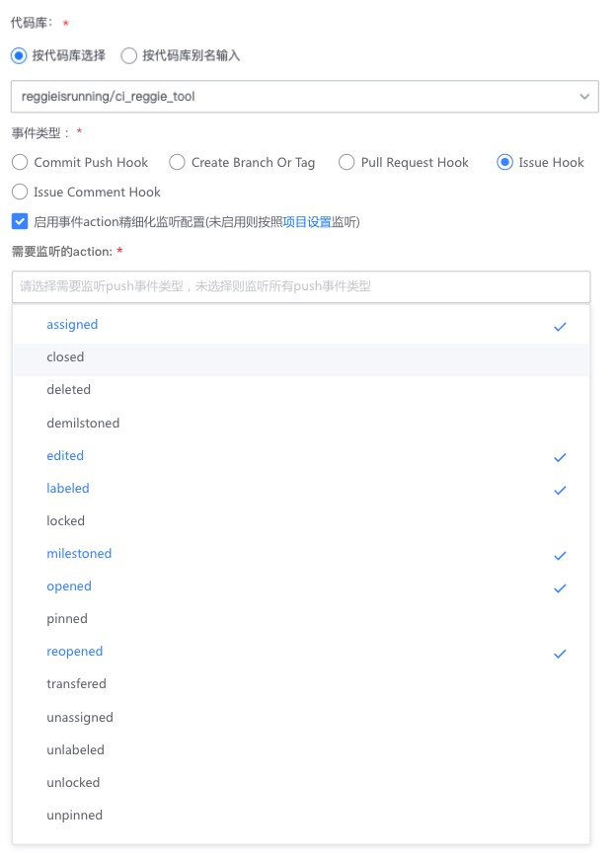The width and height of the screenshot is (616, 859).
Task: Select the 按代码库别名输入 radio option
Action: coord(129,55)
